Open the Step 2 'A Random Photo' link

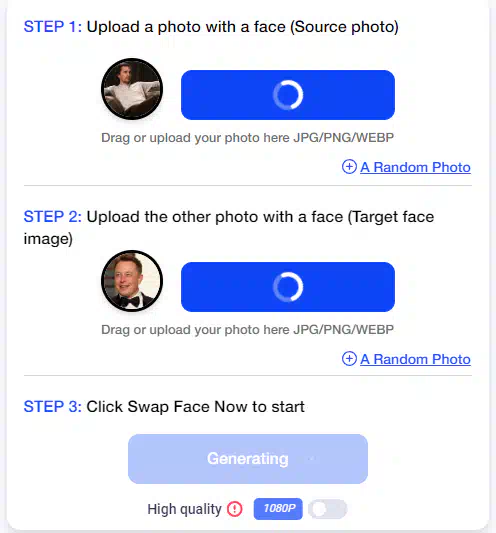pos(415,359)
